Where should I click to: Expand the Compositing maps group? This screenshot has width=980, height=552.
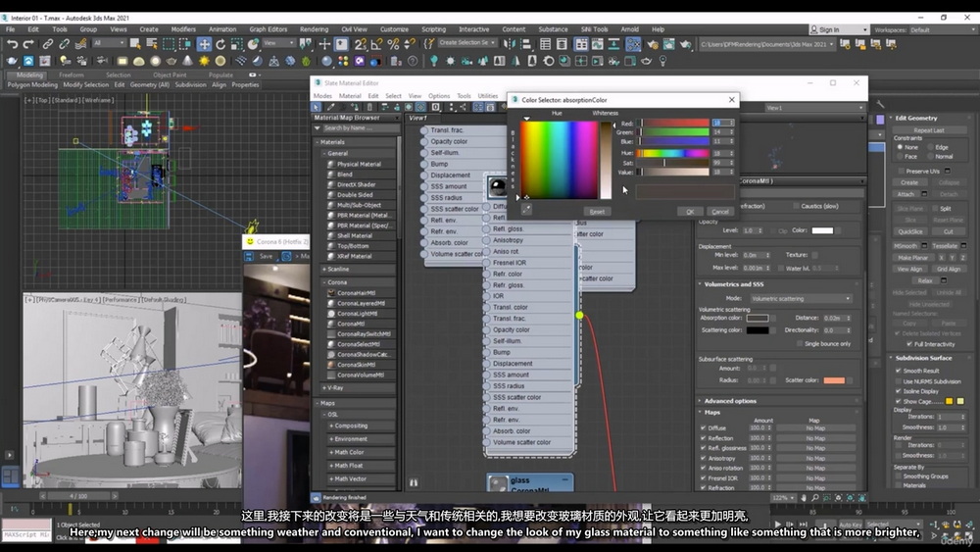coord(349,426)
